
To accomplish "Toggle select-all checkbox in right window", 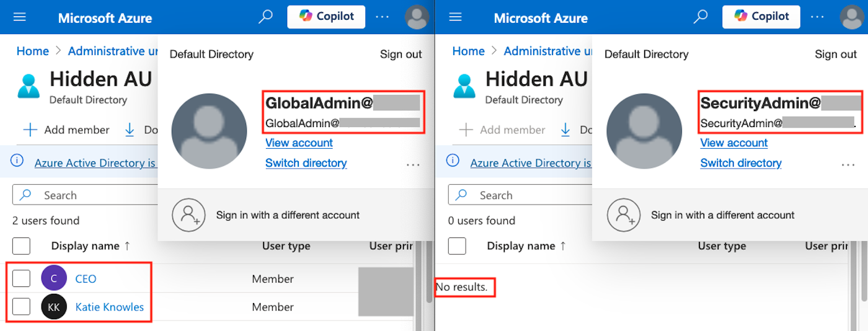I will pos(457,246).
